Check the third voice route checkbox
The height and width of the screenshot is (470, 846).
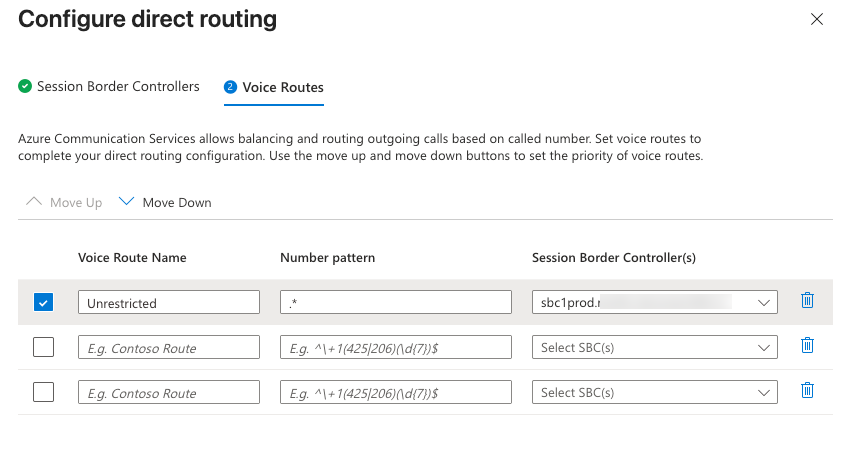point(44,392)
